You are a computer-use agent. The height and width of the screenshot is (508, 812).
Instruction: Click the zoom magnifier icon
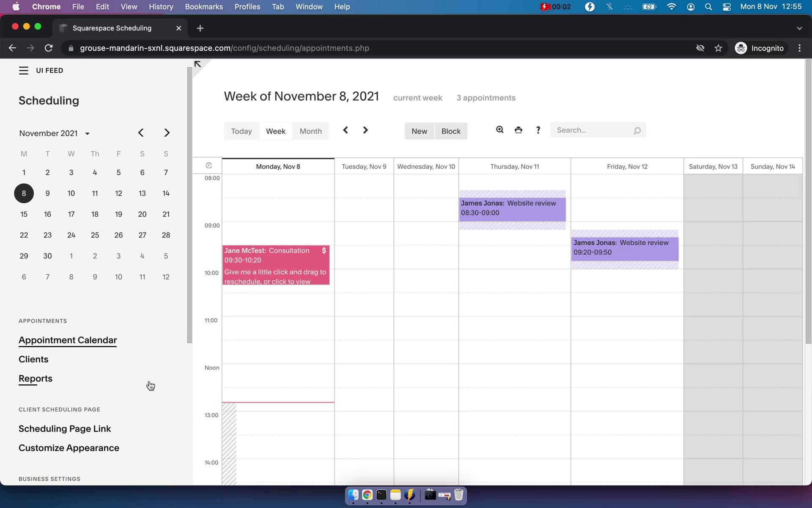tap(500, 130)
